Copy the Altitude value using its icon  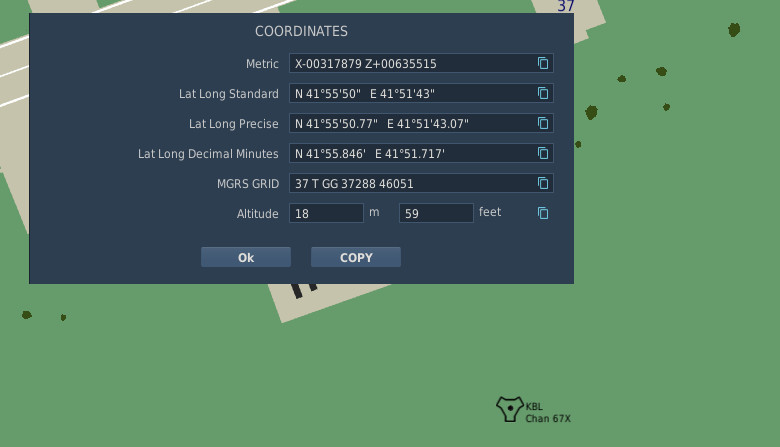point(543,213)
